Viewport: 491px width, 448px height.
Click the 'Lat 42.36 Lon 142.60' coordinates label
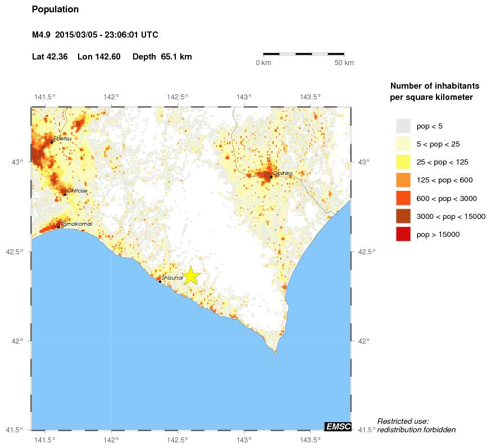(x=75, y=56)
